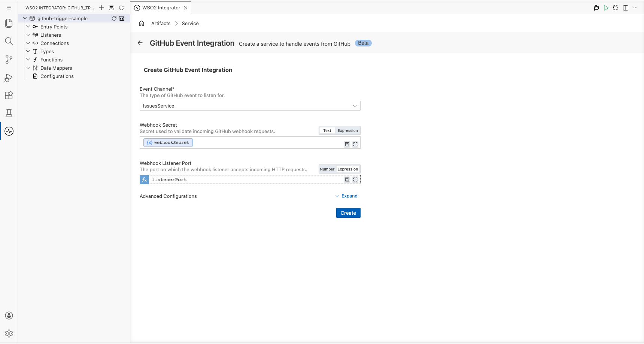This screenshot has height=344, width=644.
Task: Click the Service breadcrumb item
Action: tap(190, 23)
